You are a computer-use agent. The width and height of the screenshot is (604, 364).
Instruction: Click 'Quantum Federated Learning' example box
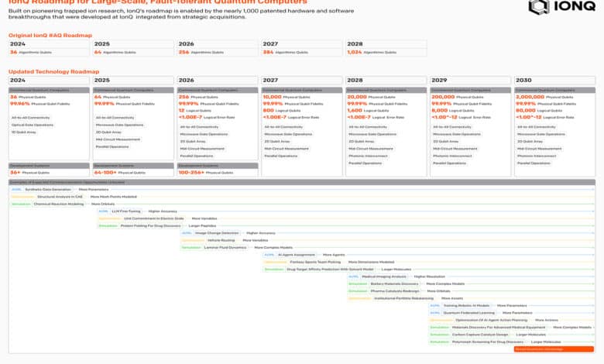click(468, 313)
